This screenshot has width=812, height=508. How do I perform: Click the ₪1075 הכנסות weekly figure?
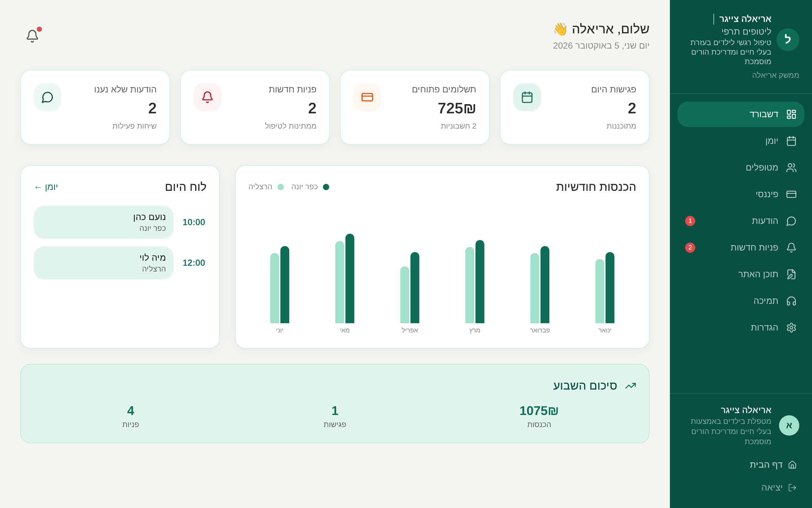click(x=539, y=411)
